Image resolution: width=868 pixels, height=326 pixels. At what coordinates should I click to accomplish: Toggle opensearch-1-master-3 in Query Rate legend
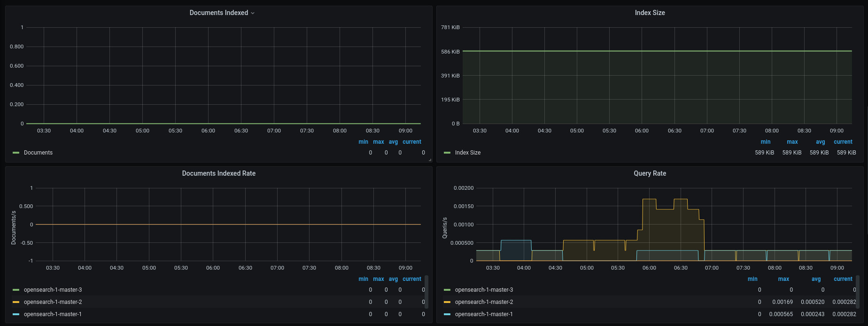[x=484, y=290]
